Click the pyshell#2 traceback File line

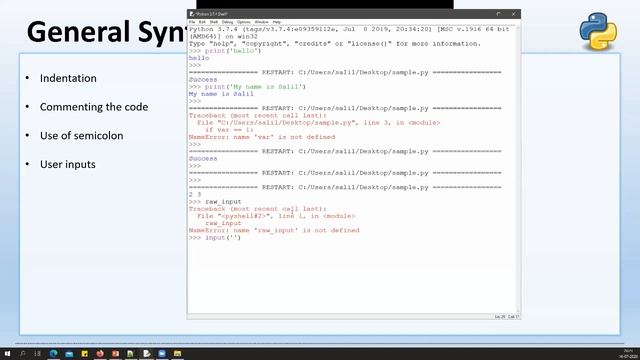pyautogui.click(x=276, y=216)
